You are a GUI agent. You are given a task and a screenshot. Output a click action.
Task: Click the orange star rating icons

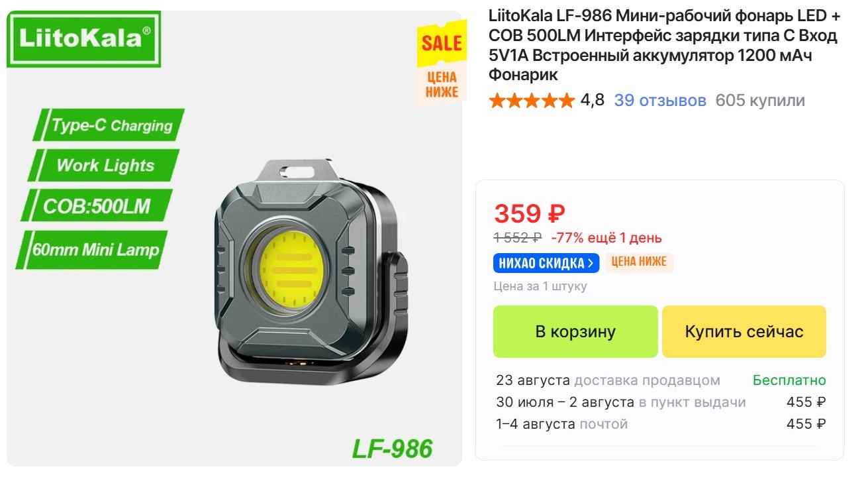532,101
